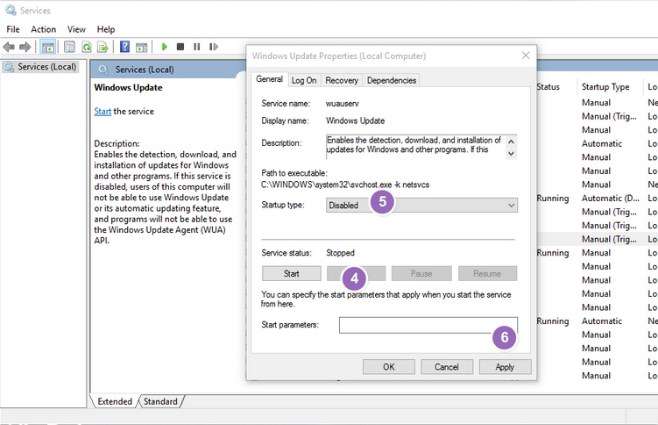Click the green Refresh toolbar icon

(86, 47)
